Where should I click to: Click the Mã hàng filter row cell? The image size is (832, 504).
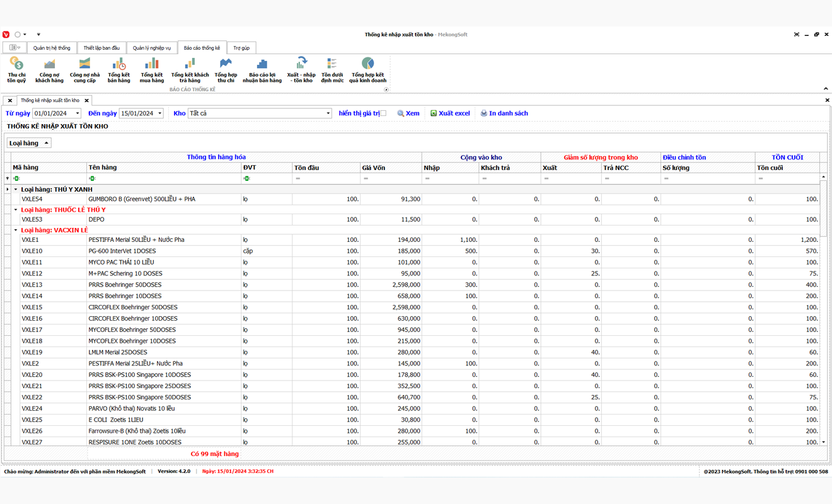pyautogui.click(x=49, y=179)
